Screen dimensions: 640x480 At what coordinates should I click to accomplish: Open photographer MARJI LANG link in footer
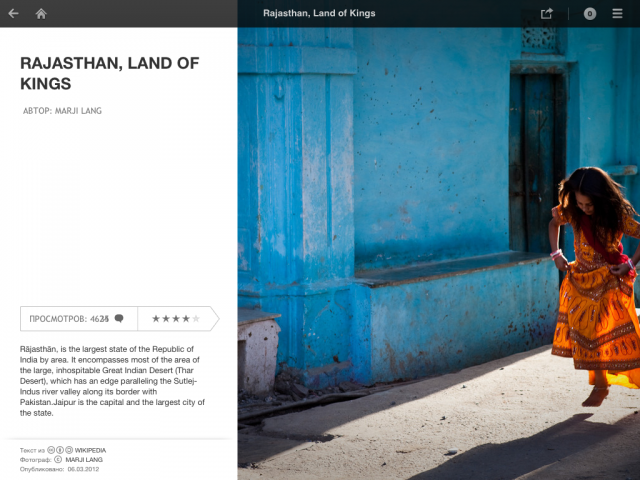(x=84, y=460)
